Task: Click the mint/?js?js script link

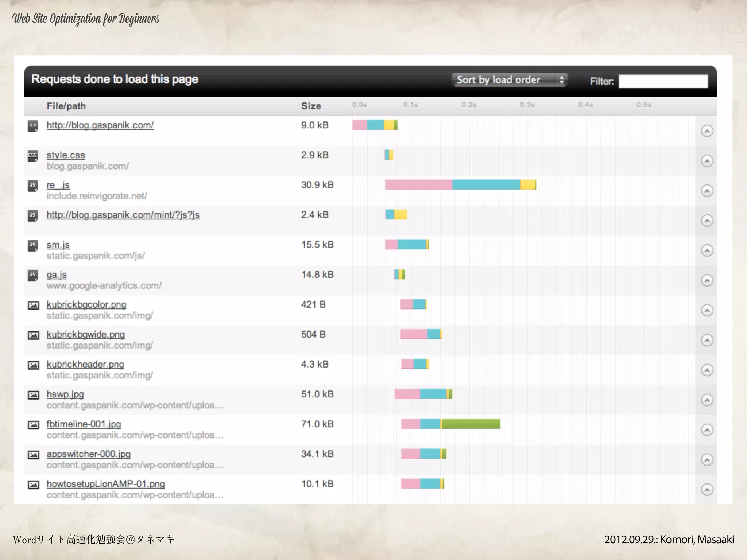Action: pyautogui.click(x=123, y=215)
